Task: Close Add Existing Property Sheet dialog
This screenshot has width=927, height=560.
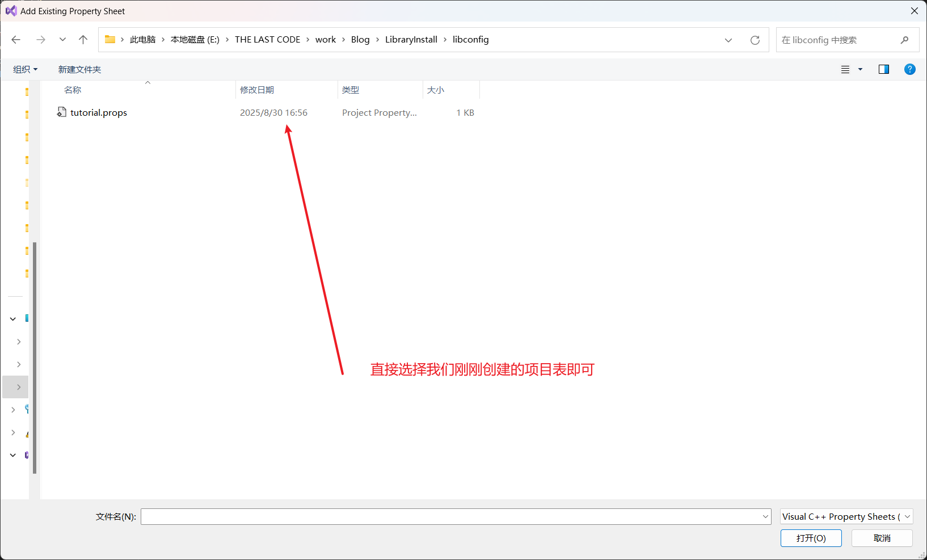Action: click(x=915, y=11)
